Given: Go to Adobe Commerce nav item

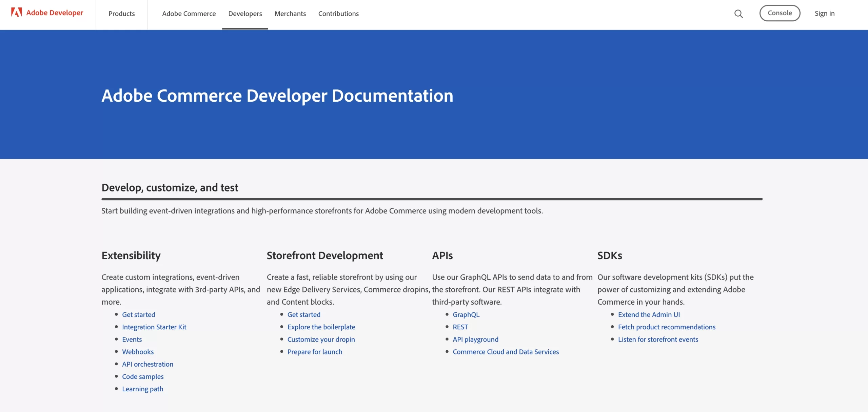Looking at the screenshot, I should click(x=189, y=14).
